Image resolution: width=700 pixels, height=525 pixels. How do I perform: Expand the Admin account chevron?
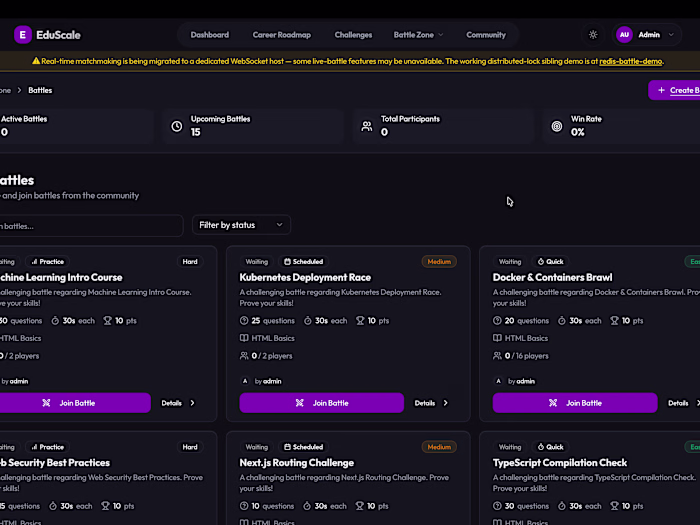tap(671, 35)
